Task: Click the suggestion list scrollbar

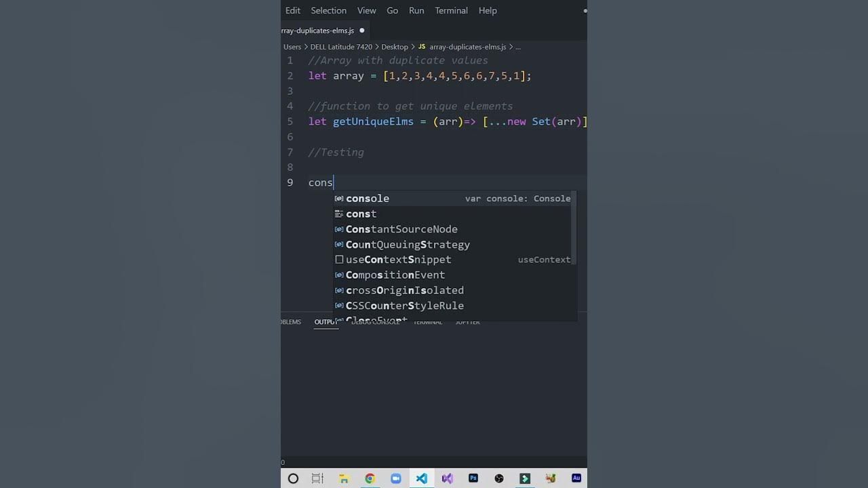Action: click(x=575, y=228)
